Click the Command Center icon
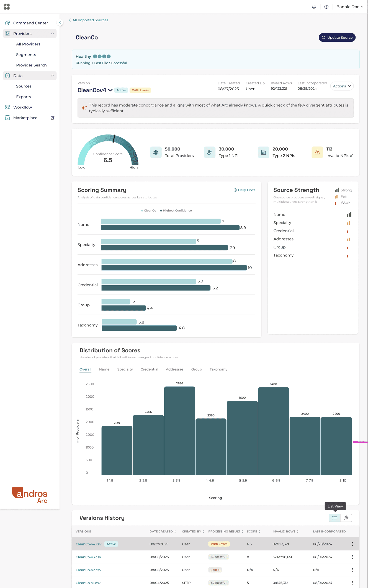 7,23
